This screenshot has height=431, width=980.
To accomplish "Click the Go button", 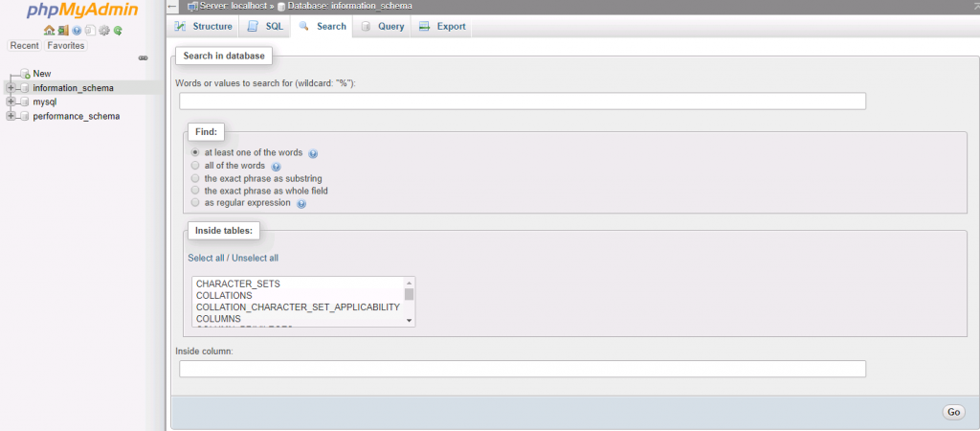I will coord(953,412).
